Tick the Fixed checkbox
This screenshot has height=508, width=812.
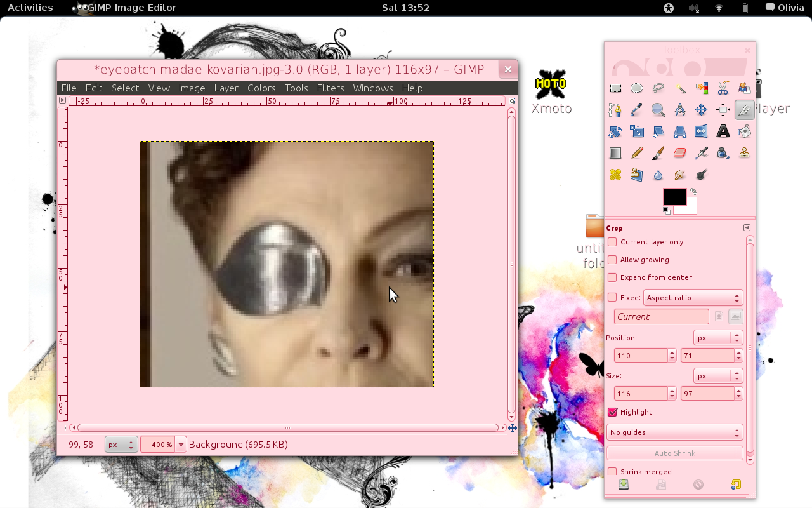pos(612,297)
